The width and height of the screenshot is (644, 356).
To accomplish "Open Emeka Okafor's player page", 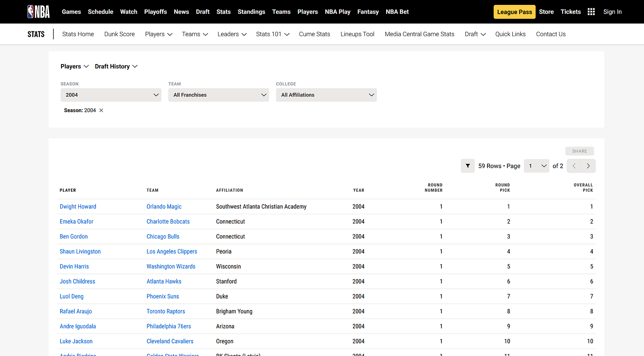I will point(77,222).
